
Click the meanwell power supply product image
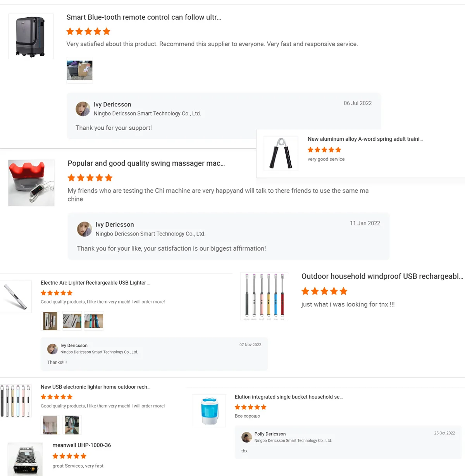click(25, 459)
